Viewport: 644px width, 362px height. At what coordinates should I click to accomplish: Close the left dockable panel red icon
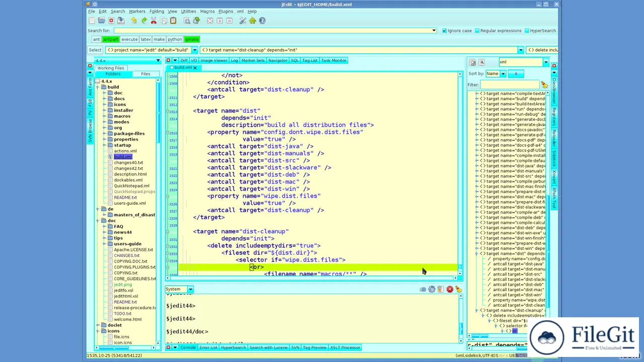click(90, 66)
